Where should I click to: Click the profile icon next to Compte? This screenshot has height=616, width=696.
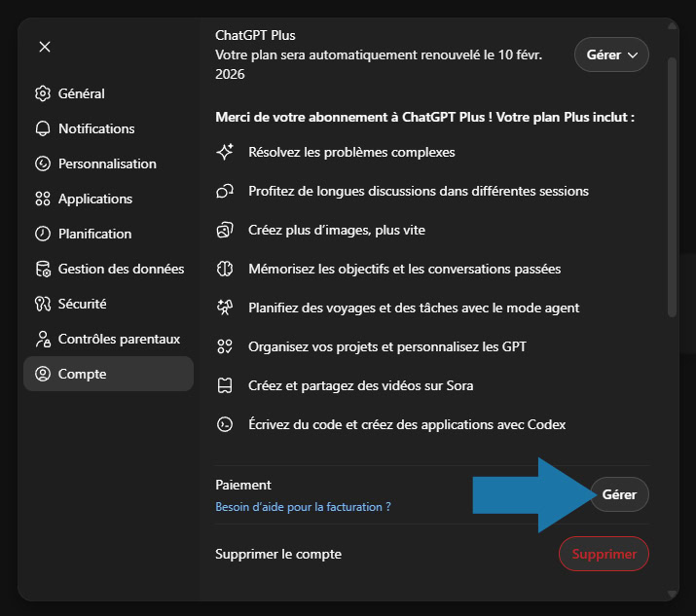[x=43, y=374]
